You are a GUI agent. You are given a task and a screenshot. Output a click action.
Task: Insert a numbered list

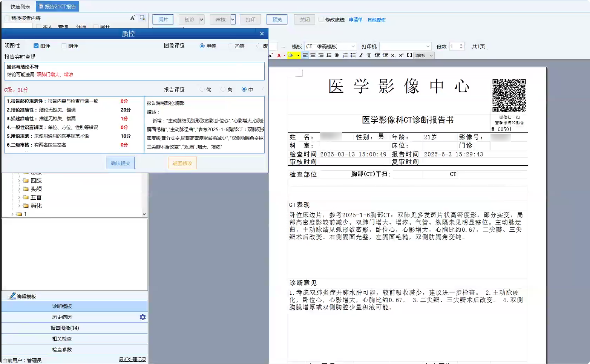(345, 55)
